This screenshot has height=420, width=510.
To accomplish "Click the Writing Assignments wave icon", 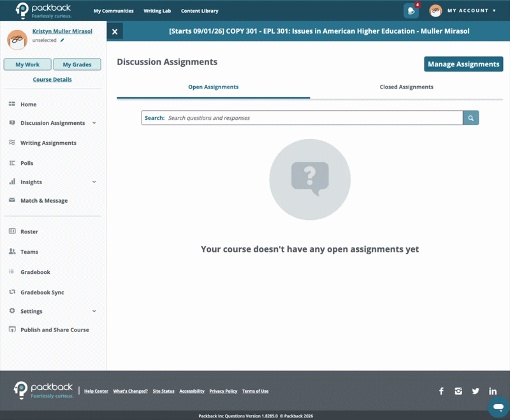I will pos(12,142).
